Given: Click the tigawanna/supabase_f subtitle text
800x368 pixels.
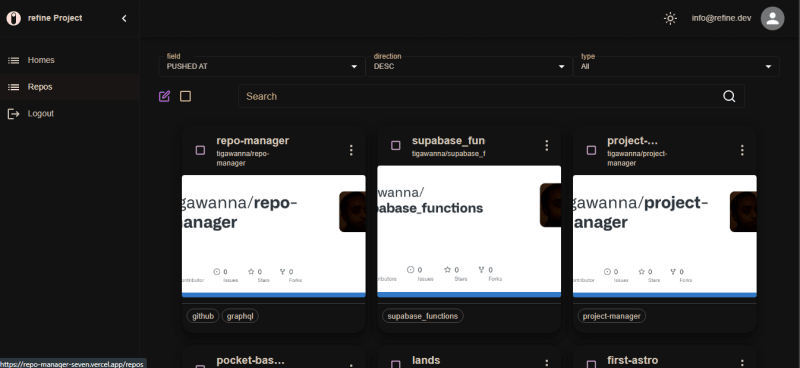Looking at the screenshot, I should point(448,154).
